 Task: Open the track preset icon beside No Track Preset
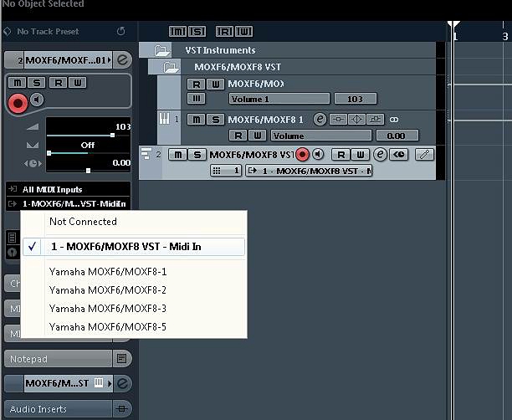click(8, 32)
